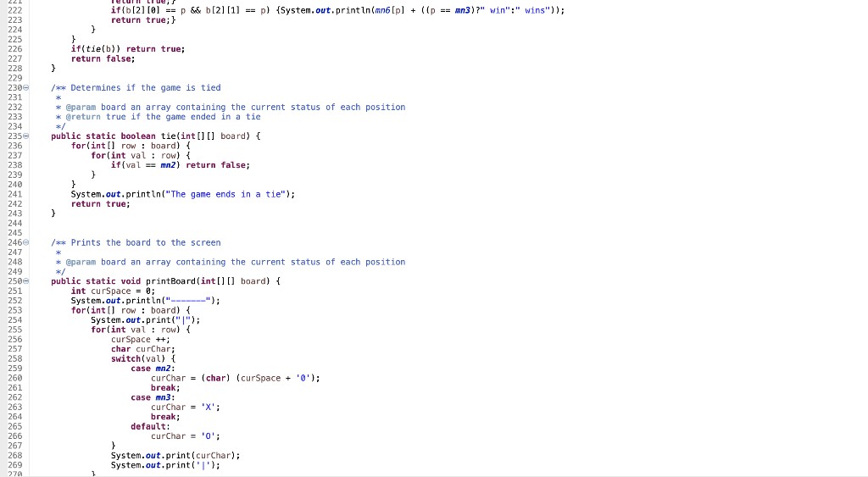Place cursor on curChar = 'O'; line

(x=186, y=436)
